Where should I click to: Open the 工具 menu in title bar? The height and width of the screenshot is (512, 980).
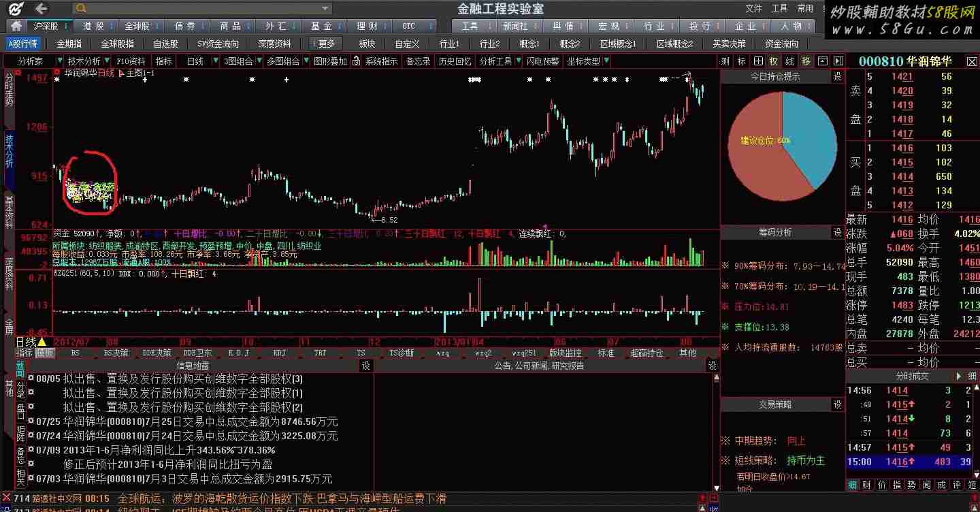[779, 8]
